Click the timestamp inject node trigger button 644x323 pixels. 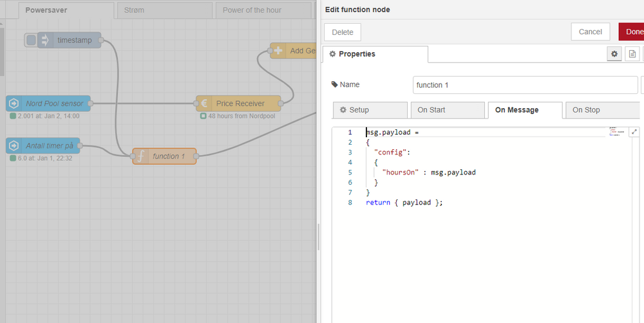30,40
